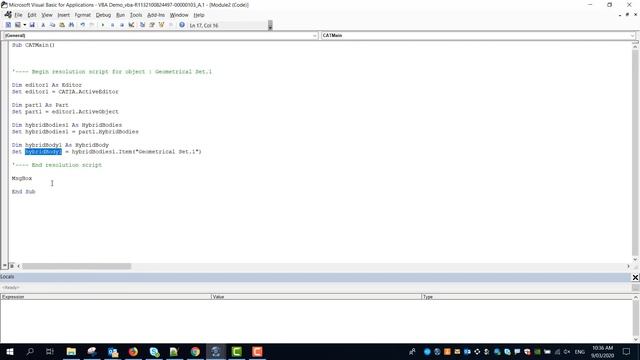640x360 pixels.
Task: Click the Reset stop icon
Action: (x=122, y=25)
